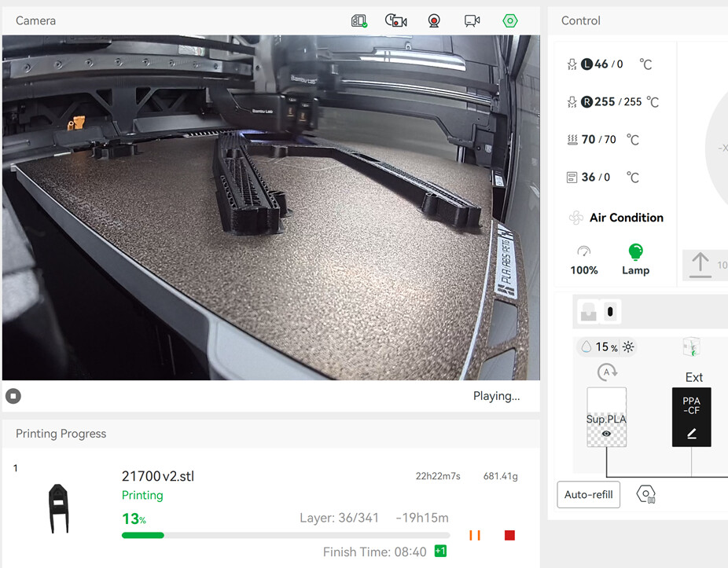Toggle the Sup.PLA eye icon

pos(606,434)
